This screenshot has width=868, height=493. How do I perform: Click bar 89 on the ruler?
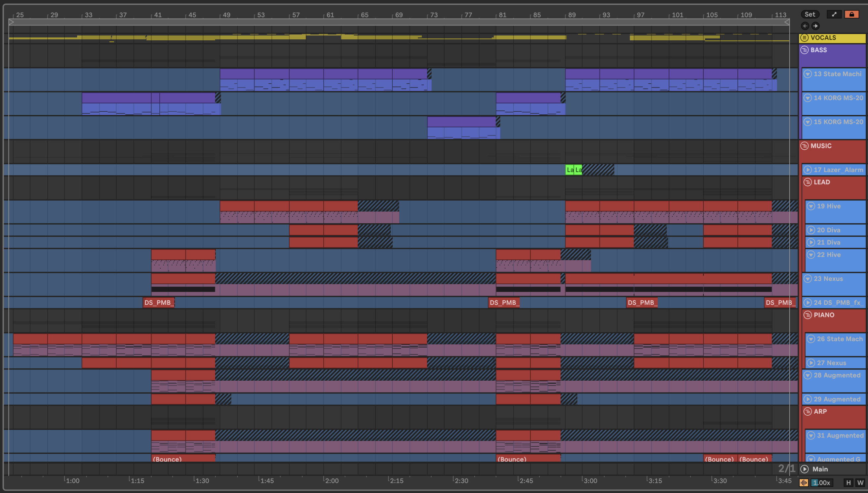[x=572, y=15]
